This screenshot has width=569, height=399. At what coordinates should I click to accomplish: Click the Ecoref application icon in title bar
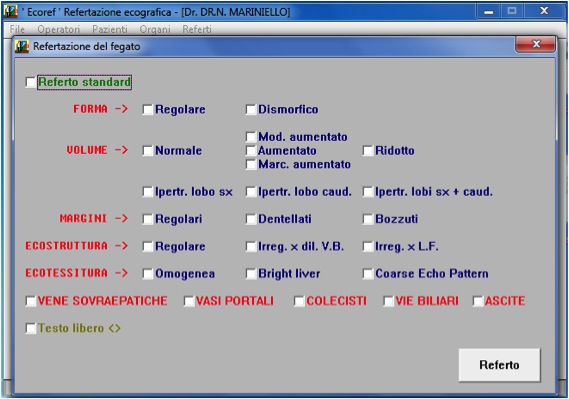click(11, 12)
